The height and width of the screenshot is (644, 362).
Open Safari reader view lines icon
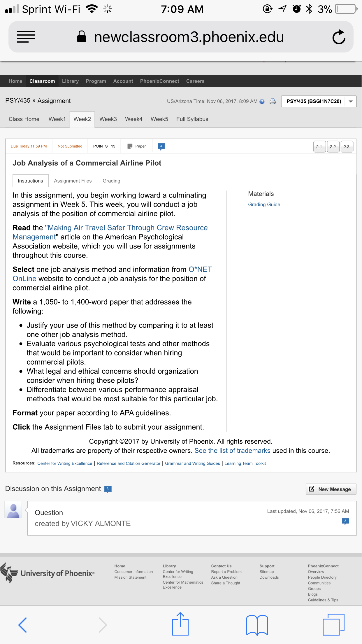tap(26, 37)
